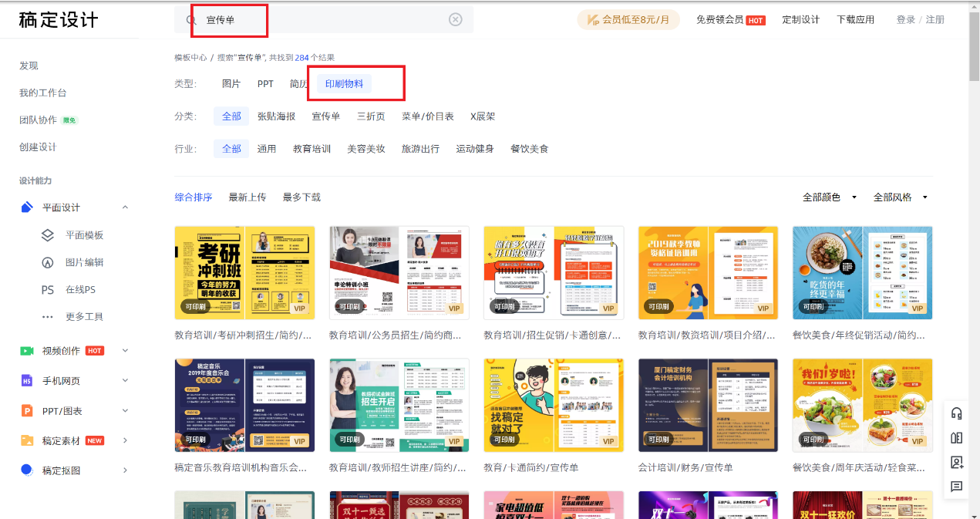The height and width of the screenshot is (519, 980).
Task: Expand the 稿定抠图 section arrow
Action: [125, 470]
